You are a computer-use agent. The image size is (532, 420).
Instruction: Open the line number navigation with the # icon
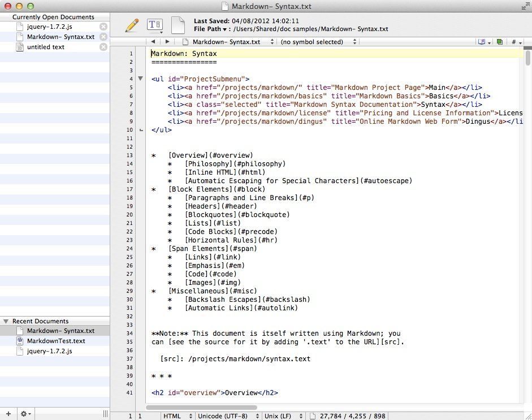514,41
